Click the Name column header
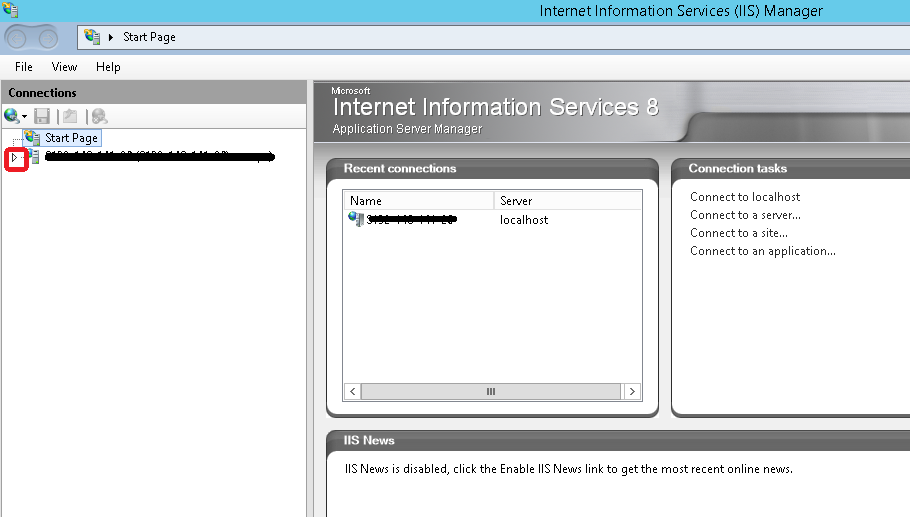The image size is (910, 517). click(418, 201)
